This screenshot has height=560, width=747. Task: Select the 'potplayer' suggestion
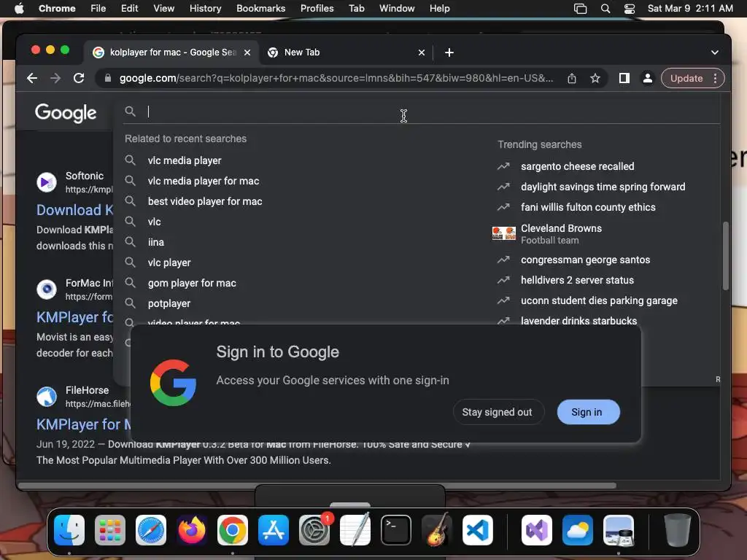(169, 304)
